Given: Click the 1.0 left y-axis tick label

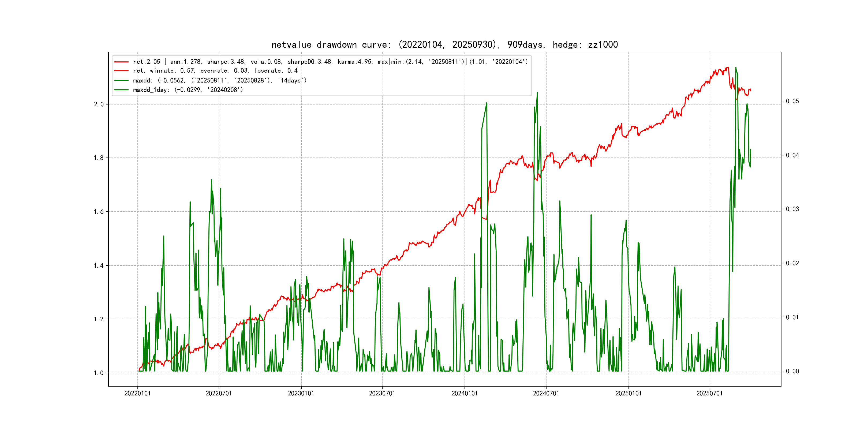Looking at the screenshot, I should coord(99,373).
